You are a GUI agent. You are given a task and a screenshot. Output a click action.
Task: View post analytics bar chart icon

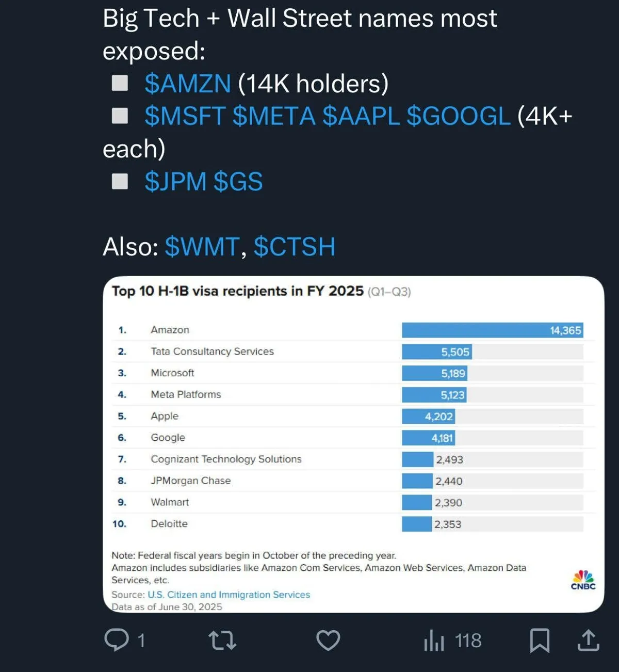point(434,641)
